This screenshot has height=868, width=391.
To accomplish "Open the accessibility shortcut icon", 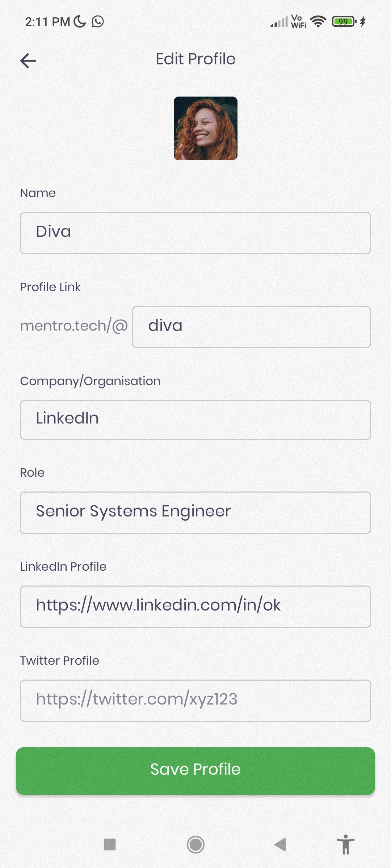I will click(x=346, y=844).
